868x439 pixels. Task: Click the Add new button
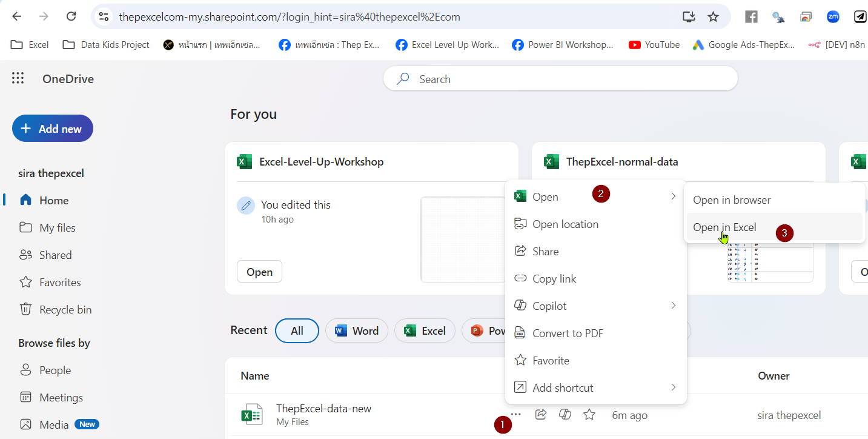52,128
